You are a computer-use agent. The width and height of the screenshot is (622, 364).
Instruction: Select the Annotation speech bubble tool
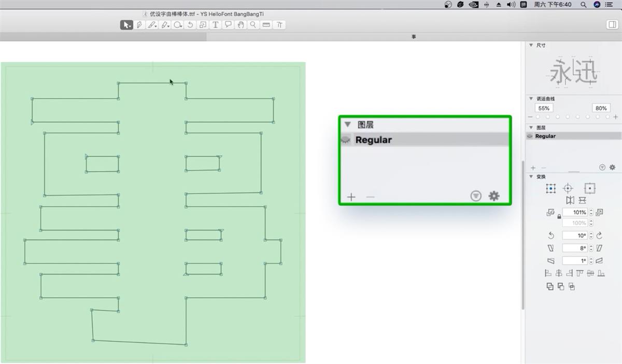[x=228, y=25]
